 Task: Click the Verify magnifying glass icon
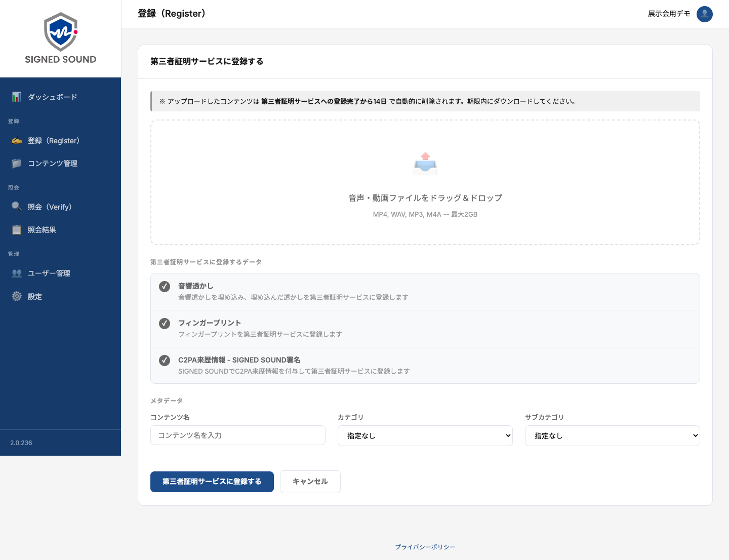coord(17,207)
